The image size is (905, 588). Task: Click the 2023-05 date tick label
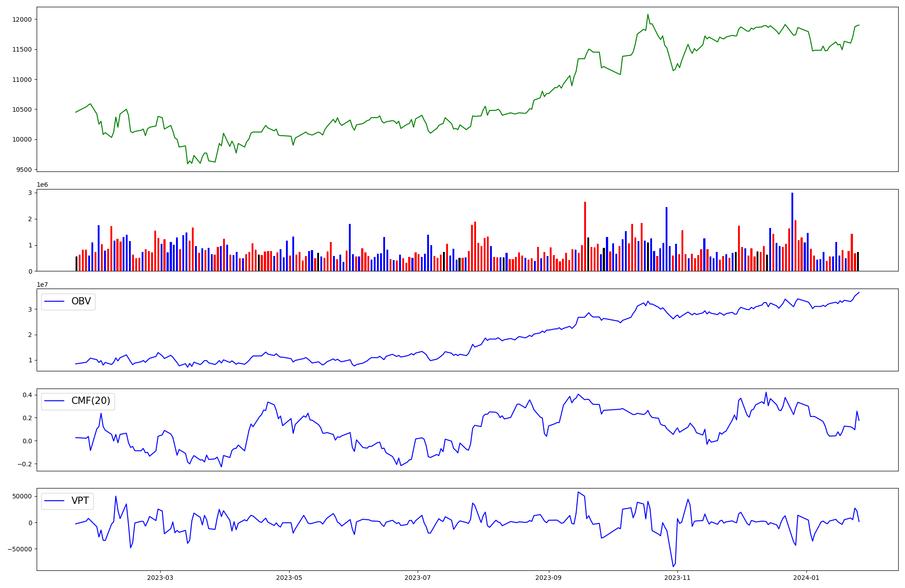click(289, 578)
